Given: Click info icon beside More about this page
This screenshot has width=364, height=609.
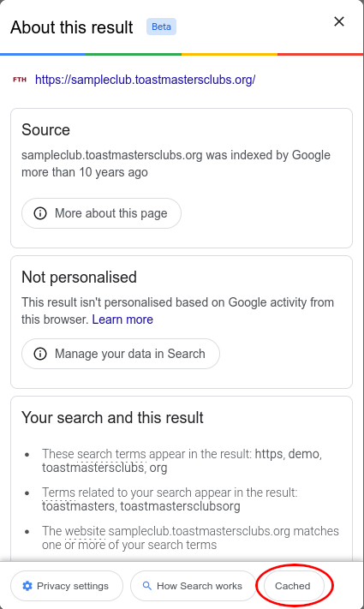Looking at the screenshot, I should 40,213.
